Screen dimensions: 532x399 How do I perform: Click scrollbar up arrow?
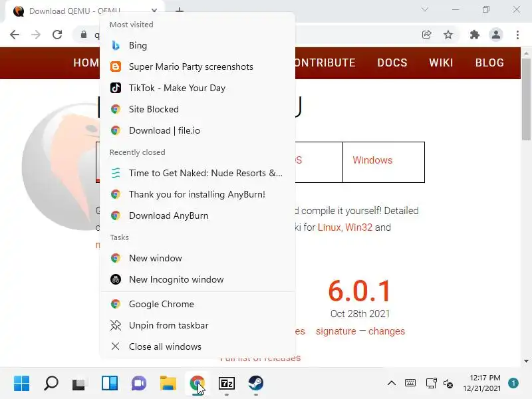(526, 53)
